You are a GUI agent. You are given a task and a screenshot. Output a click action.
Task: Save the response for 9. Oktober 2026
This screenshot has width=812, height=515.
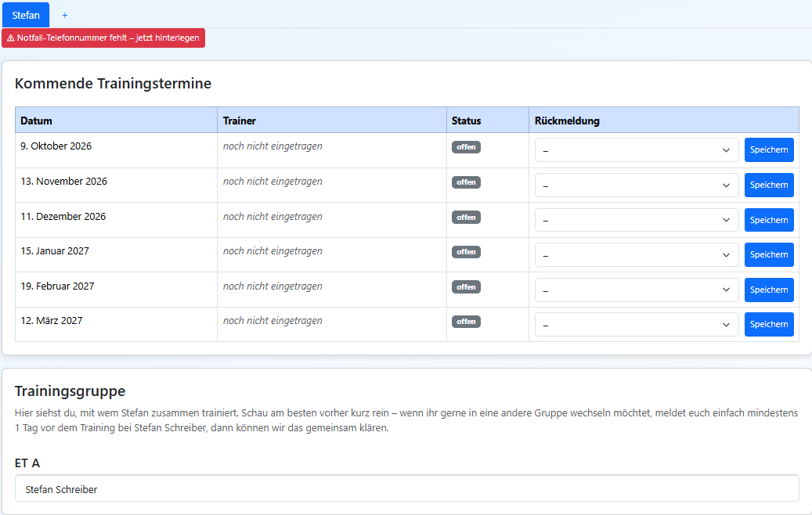(x=769, y=150)
